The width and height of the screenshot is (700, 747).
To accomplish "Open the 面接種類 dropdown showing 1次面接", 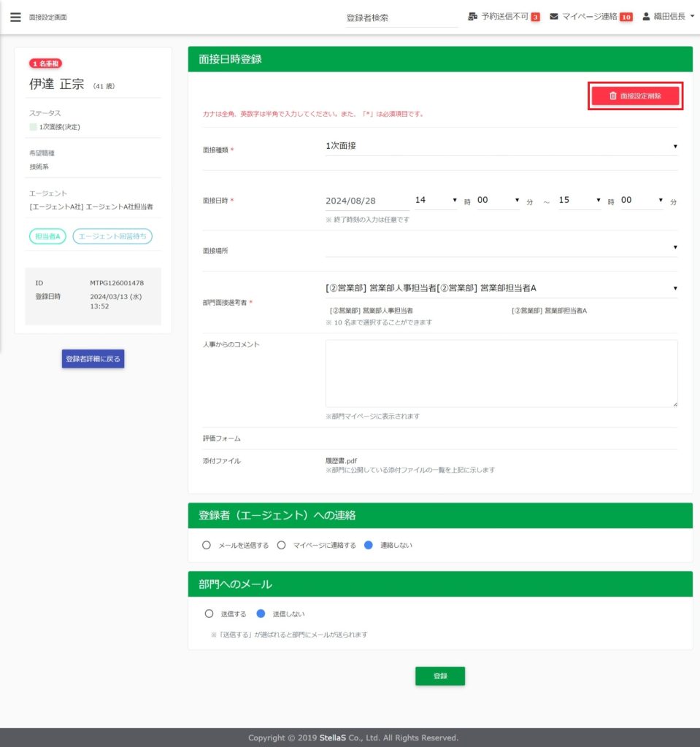I will click(501, 146).
